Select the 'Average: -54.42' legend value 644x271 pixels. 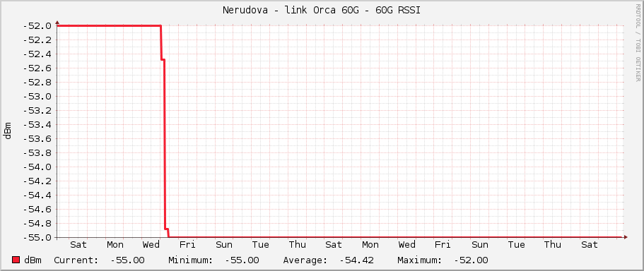click(x=328, y=260)
